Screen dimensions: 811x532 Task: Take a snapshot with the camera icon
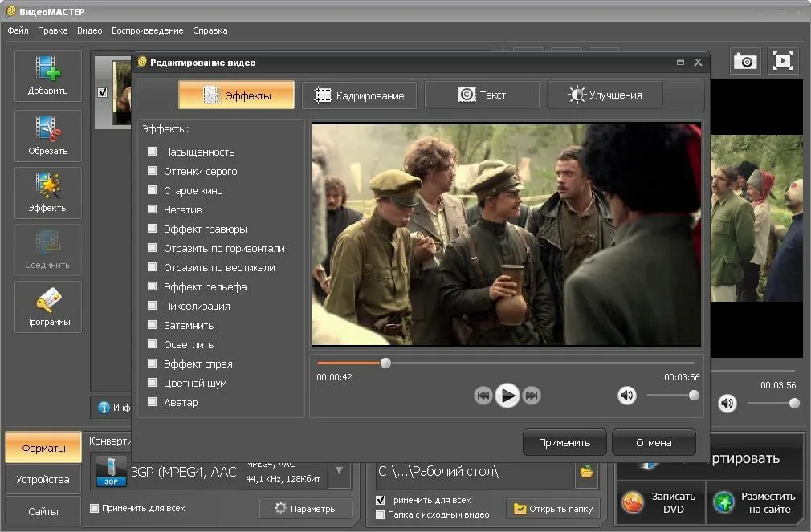[x=745, y=62]
